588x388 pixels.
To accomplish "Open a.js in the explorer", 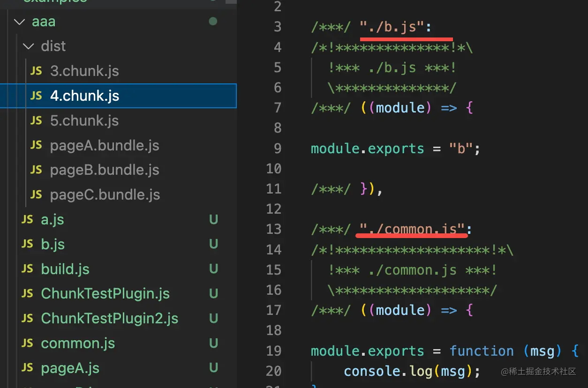I will (x=53, y=219).
